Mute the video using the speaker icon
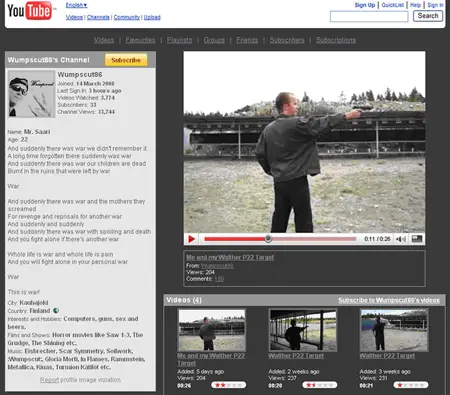The width and height of the screenshot is (450, 395). pos(401,239)
